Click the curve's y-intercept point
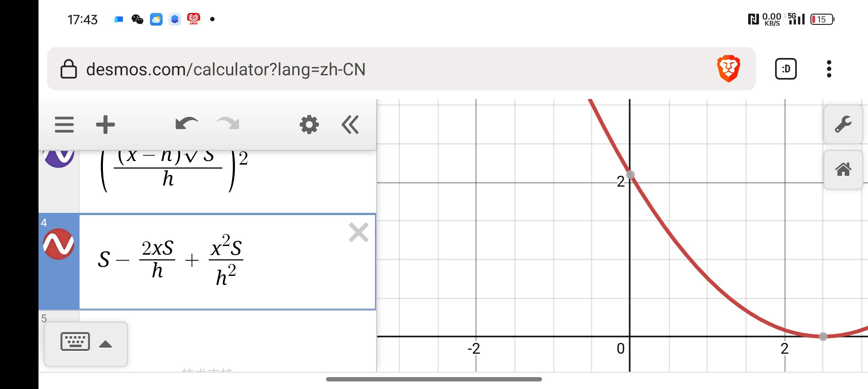The image size is (868, 389). click(630, 175)
